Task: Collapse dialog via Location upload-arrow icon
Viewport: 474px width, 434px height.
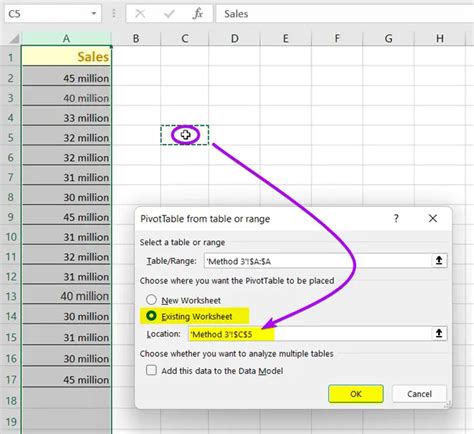Action: [439, 333]
